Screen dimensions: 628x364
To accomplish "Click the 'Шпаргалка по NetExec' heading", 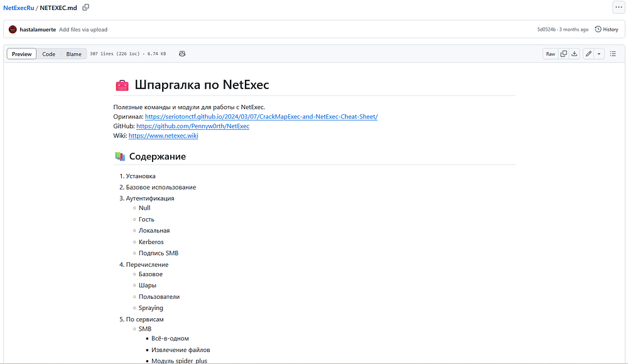I will point(202,85).
